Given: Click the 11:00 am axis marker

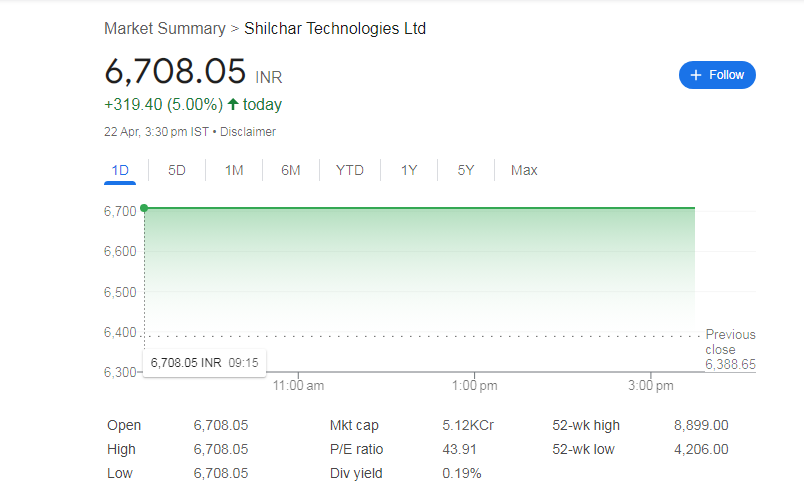Looking at the screenshot, I should (298, 386).
